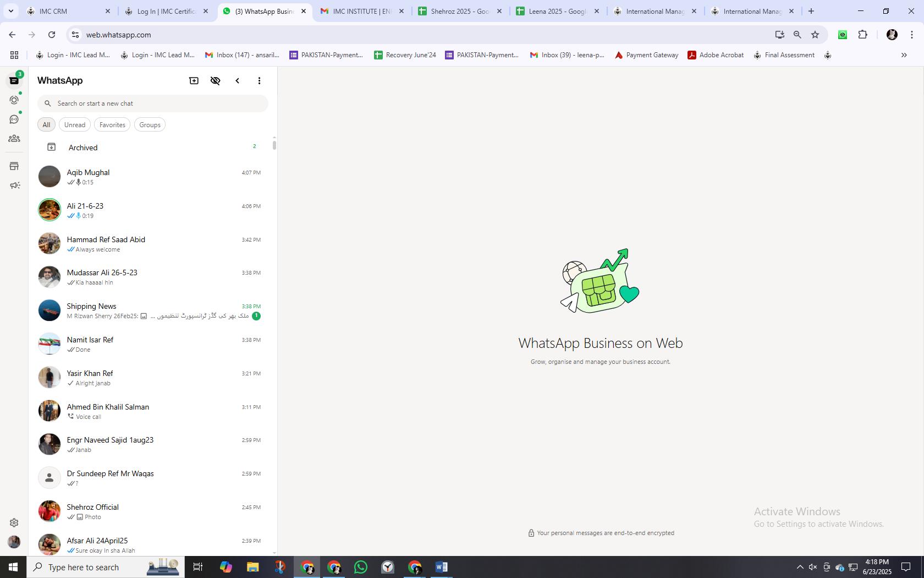Open the Communities icon in sidebar
The image size is (924, 578).
tap(14, 139)
